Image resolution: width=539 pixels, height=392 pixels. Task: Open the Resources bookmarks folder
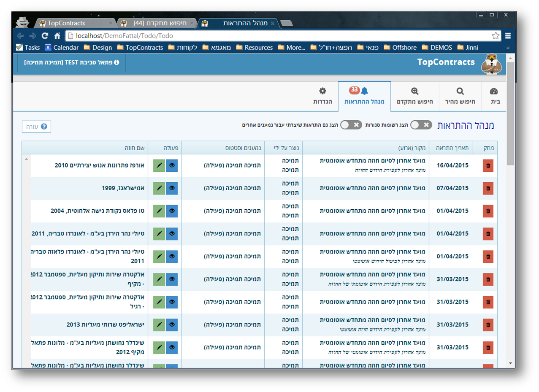[x=255, y=47]
